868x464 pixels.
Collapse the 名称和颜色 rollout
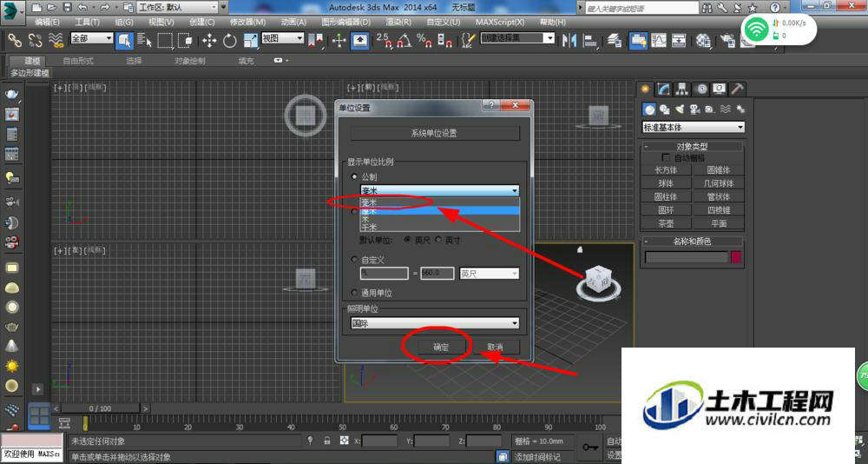pos(692,242)
